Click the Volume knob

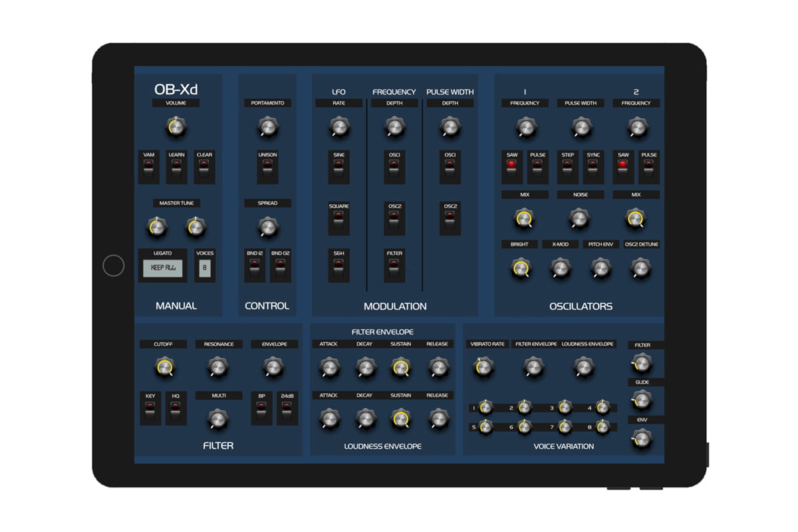coord(176,127)
